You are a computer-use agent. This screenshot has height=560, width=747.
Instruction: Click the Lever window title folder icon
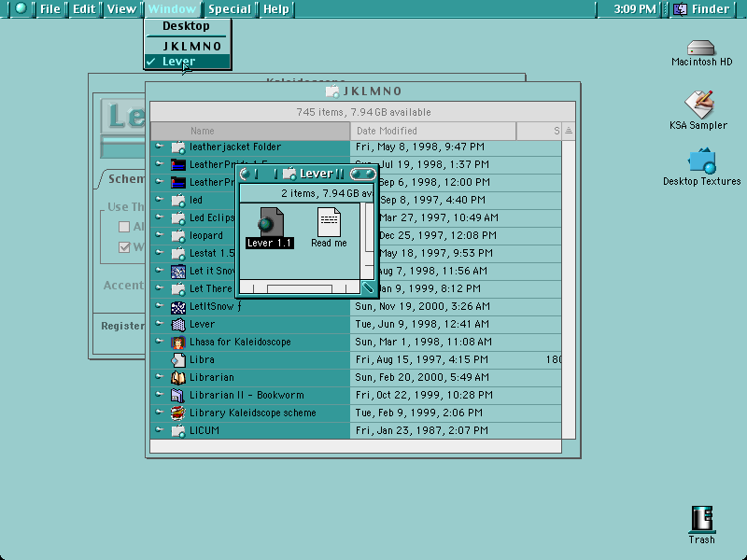[289, 174]
